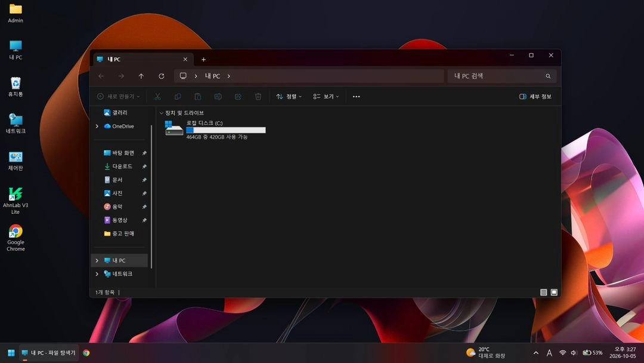
Task: Collapse the 장치 및 드라이브 group
Action: [162, 113]
